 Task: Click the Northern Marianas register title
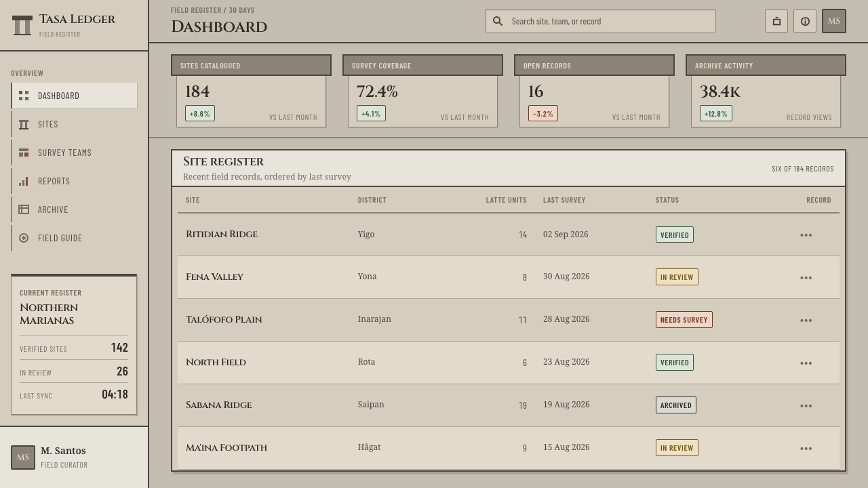point(49,314)
